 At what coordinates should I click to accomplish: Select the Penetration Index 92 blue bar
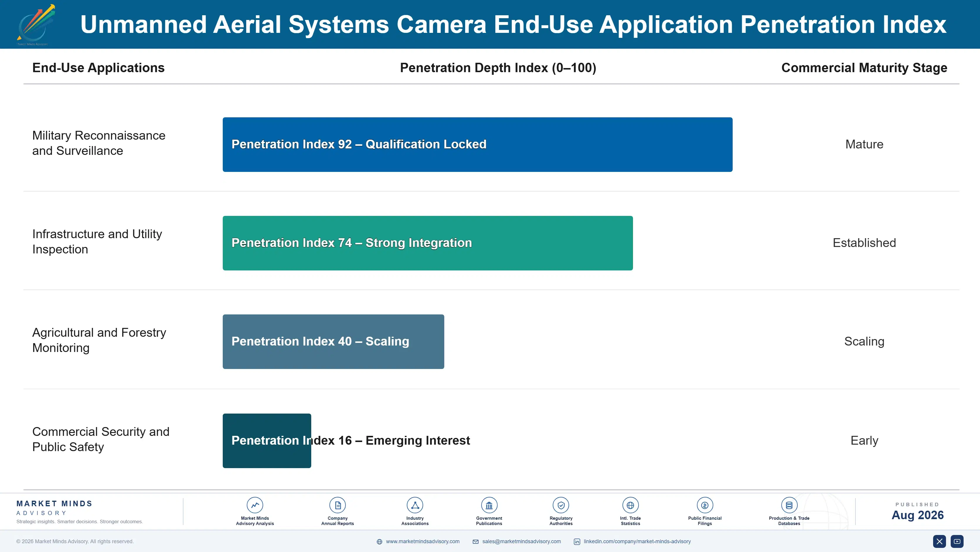[477, 144]
